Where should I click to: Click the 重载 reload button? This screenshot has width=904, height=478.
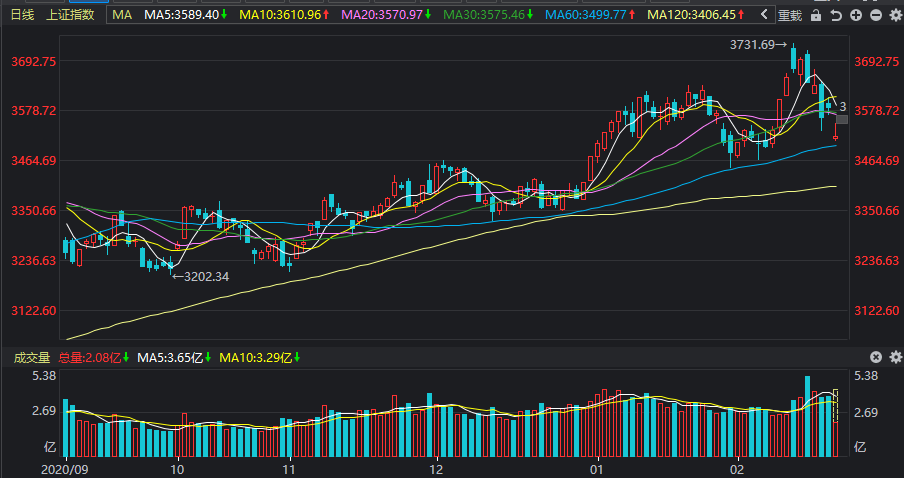(790, 16)
